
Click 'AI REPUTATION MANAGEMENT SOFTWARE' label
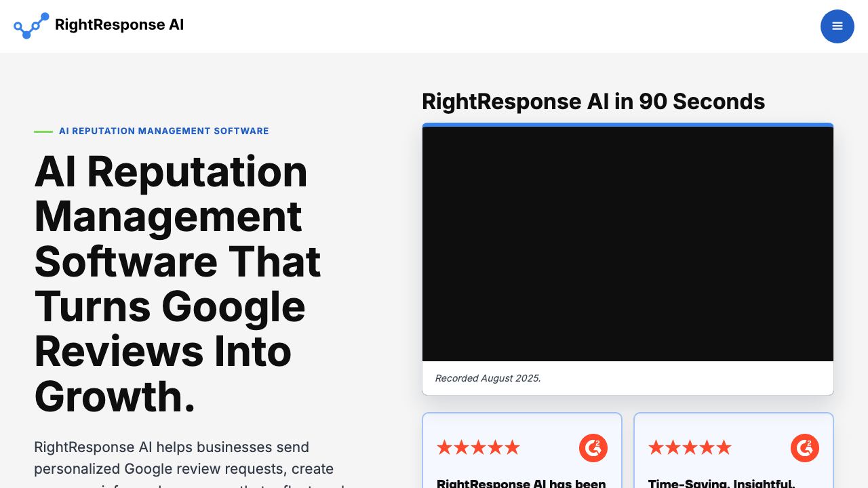click(x=164, y=131)
